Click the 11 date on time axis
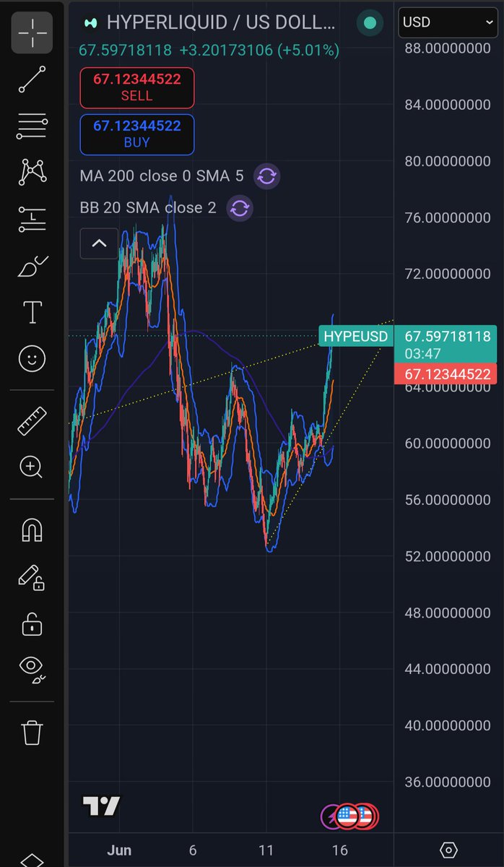 (266, 850)
